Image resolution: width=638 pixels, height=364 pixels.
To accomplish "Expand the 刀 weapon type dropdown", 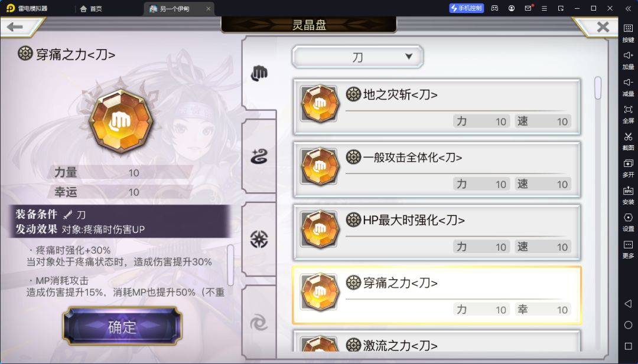I will pos(357,57).
